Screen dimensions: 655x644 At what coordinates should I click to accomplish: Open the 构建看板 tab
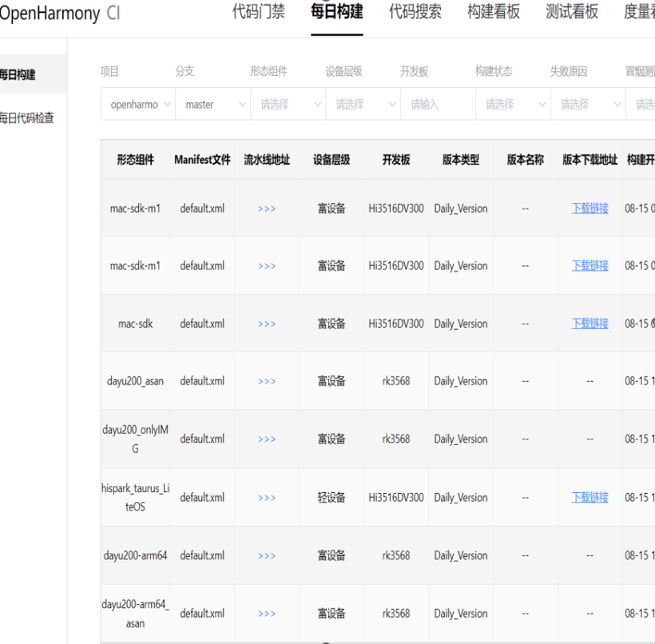[x=493, y=12]
